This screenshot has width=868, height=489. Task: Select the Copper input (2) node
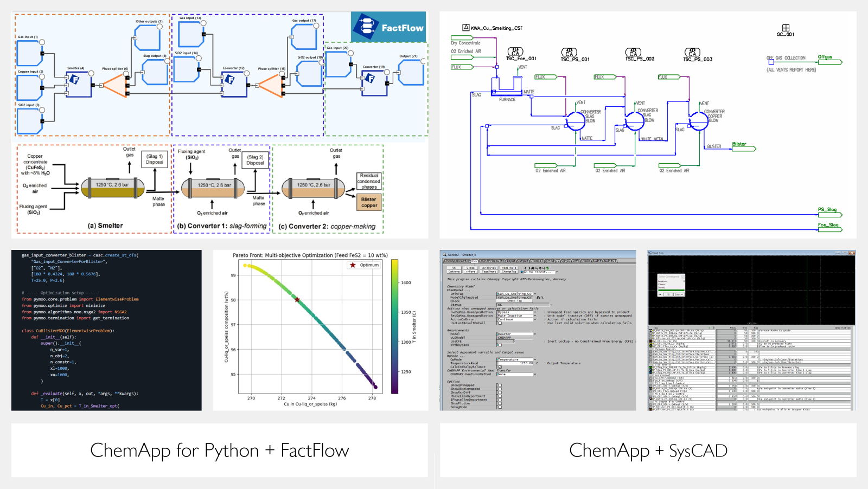[x=29, y=87]
